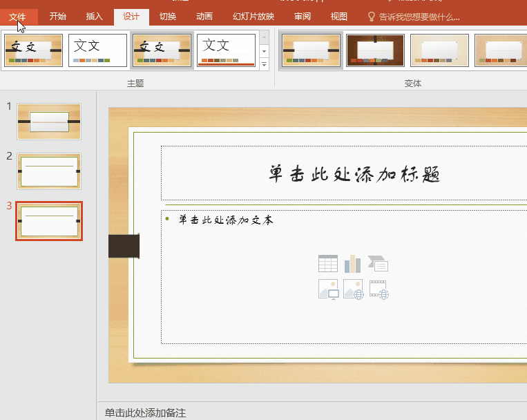Open the 幻灯片放映 (Slide Show) tab
This screenshot has height=420, width=527.
pos(253,17)
